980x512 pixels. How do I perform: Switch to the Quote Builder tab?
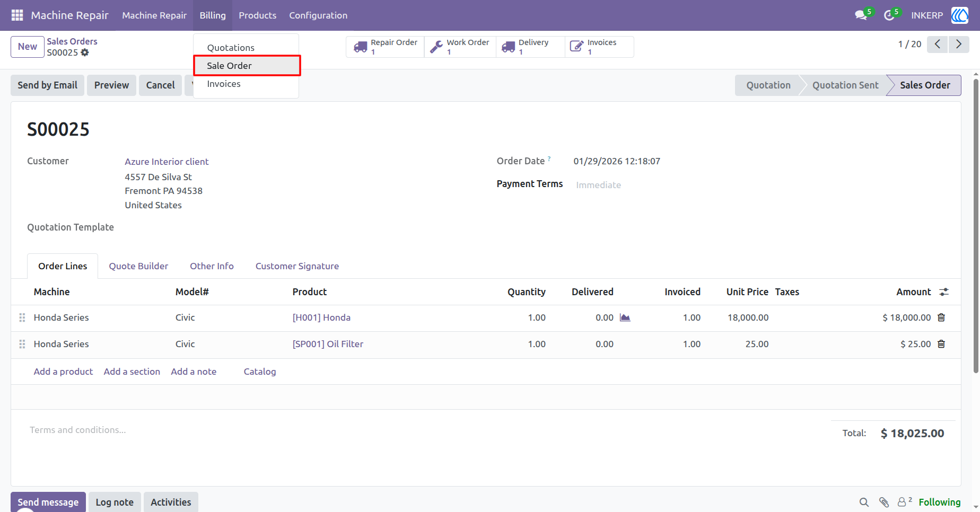(138, 266)
